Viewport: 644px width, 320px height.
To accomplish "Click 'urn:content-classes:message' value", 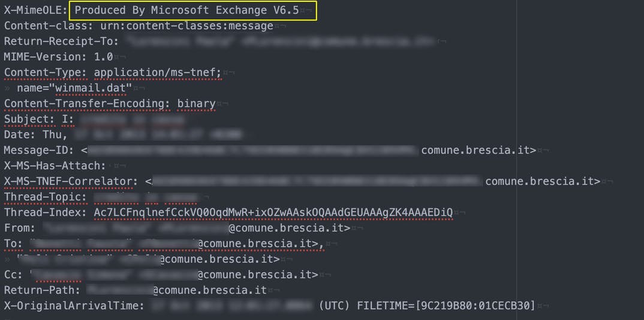I will click(187, 26).
